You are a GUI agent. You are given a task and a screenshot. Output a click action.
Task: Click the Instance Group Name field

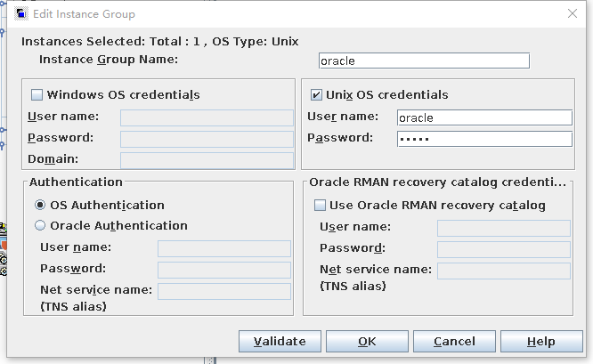pos(424,61)
